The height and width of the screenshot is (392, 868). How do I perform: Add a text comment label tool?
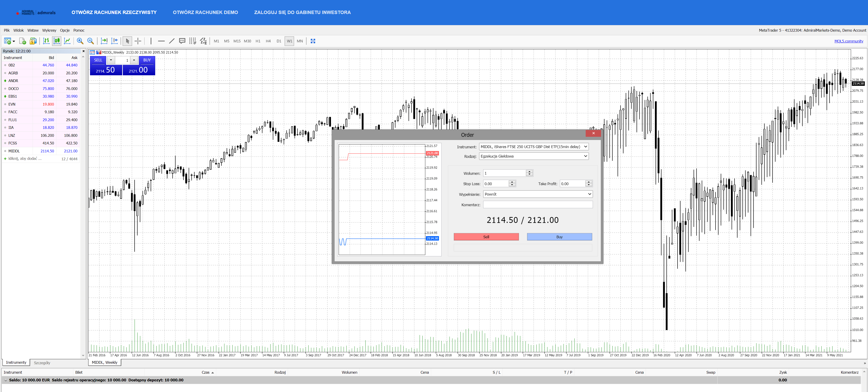pyautogui.click(x=182, y=41)
